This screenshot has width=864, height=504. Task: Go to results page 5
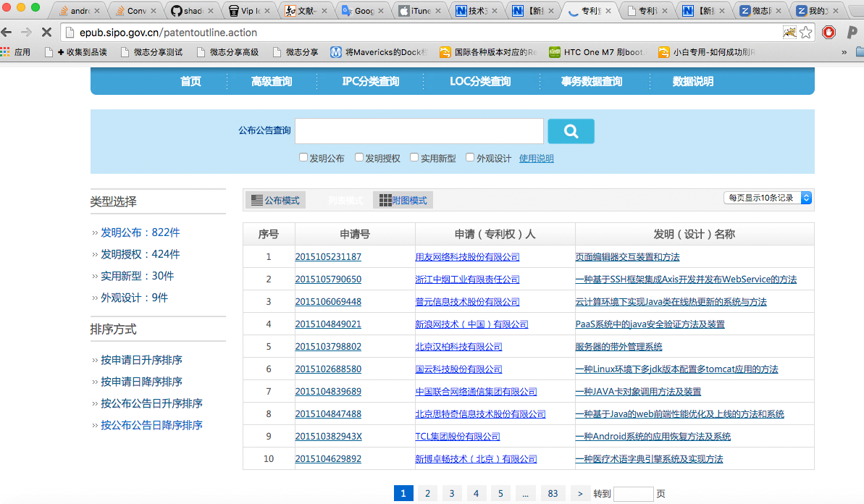point(500,494)
